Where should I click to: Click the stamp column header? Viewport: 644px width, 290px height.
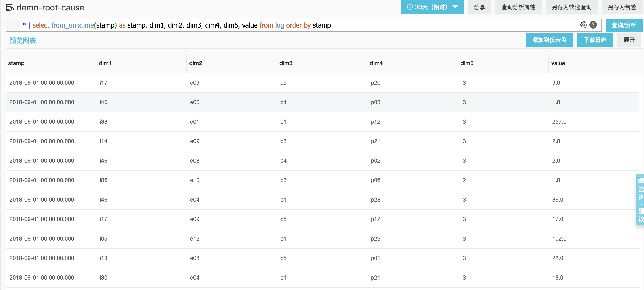coord(16,63)
